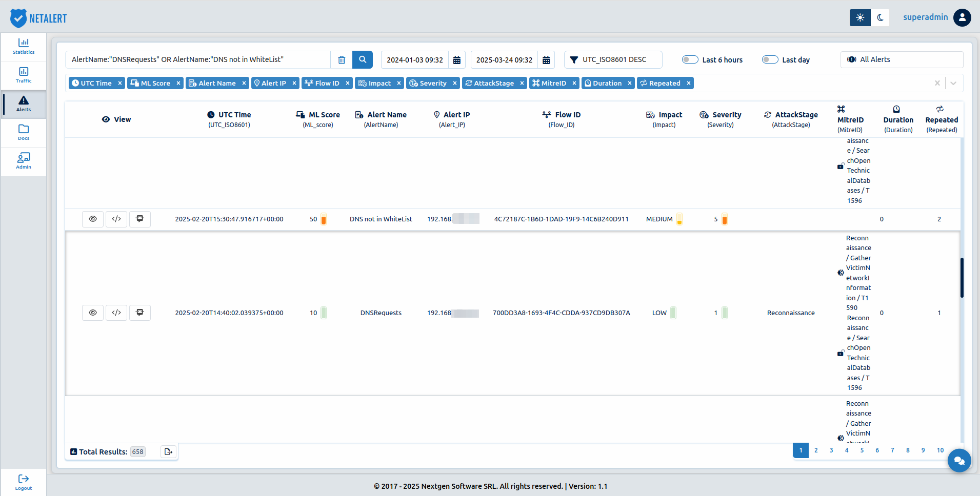This screenshot has width=980, height=496.
Task: Expand the column selector chevron
Action: [953, 83]
